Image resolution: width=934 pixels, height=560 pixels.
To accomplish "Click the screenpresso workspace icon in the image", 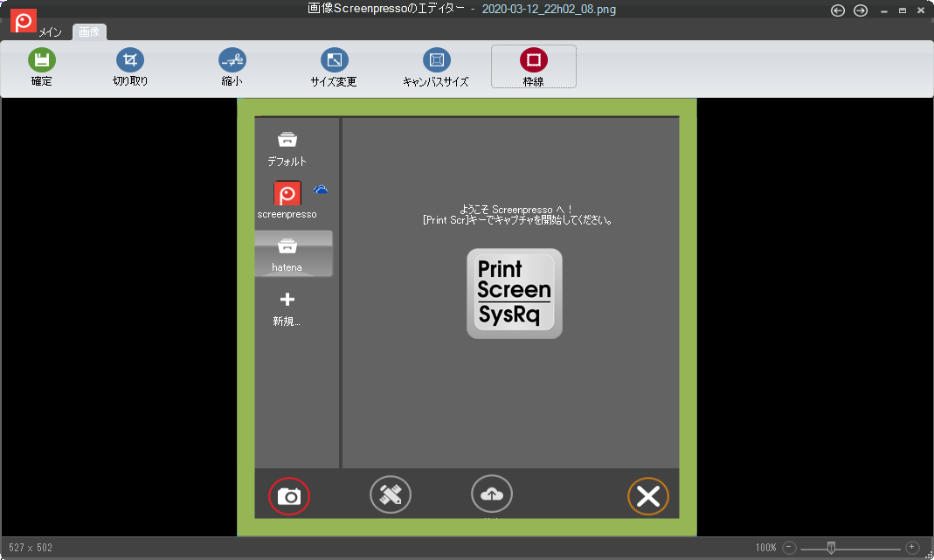I will point(287,194).
